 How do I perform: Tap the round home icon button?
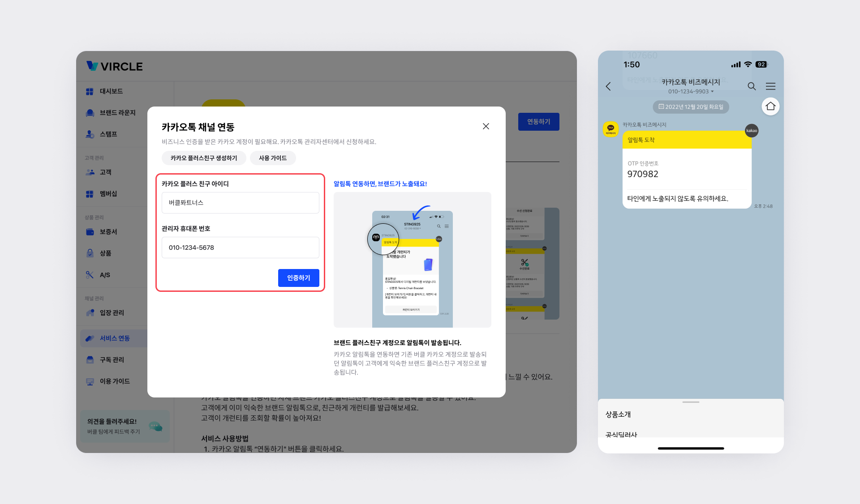click(x=770, y=107)
